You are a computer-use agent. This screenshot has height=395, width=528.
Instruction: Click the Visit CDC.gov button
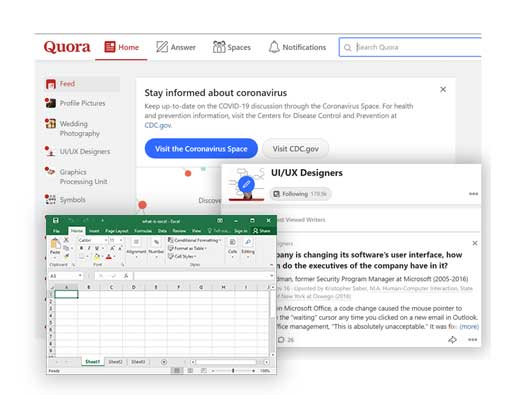(x=296, y=149)
